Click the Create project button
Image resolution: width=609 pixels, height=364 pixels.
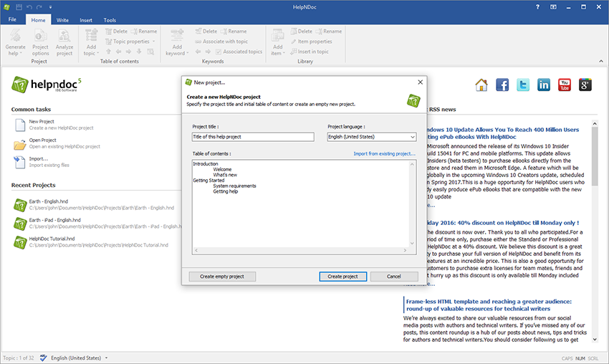(x=342, y=277)
